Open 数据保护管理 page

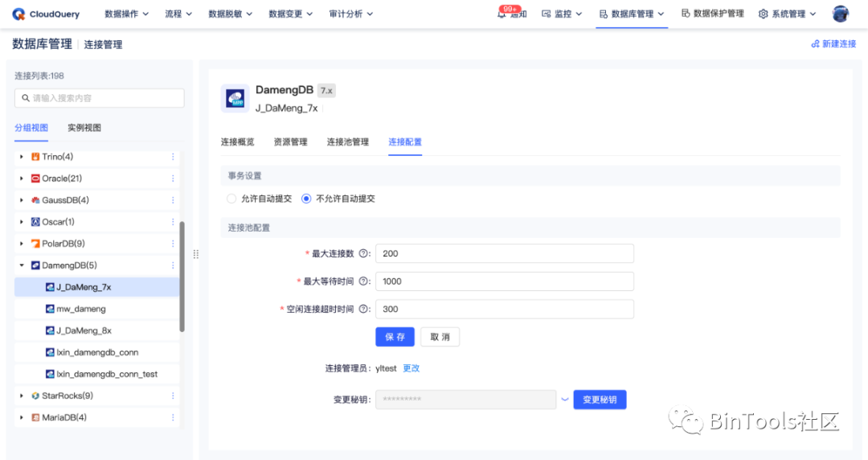pyautogui.click(x=712, y=14)
